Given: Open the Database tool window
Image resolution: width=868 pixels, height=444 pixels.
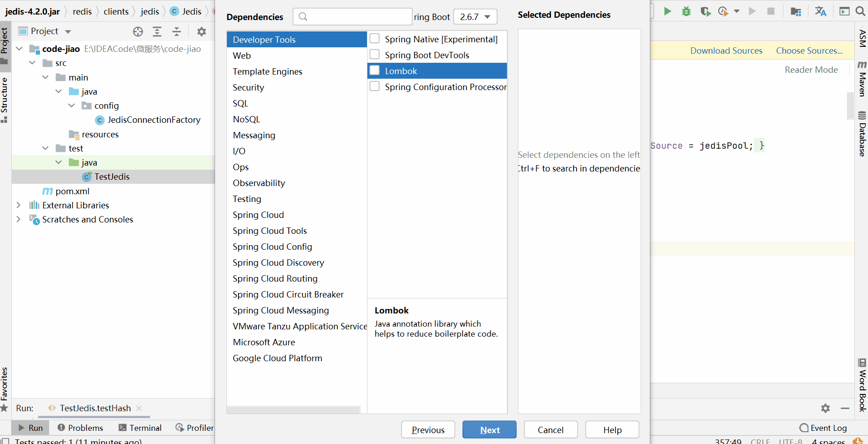Looking at the screenshot, I should pyautogui.click(x=862, y=134).
